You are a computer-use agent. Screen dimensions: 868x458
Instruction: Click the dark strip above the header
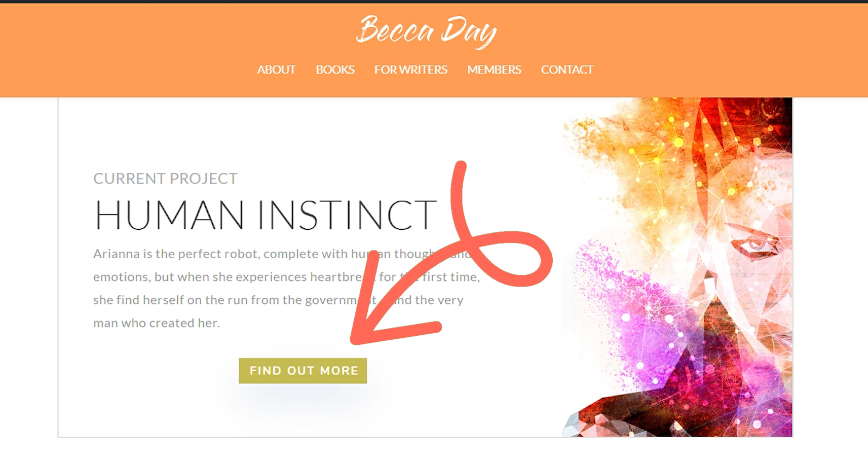(434, 2)
